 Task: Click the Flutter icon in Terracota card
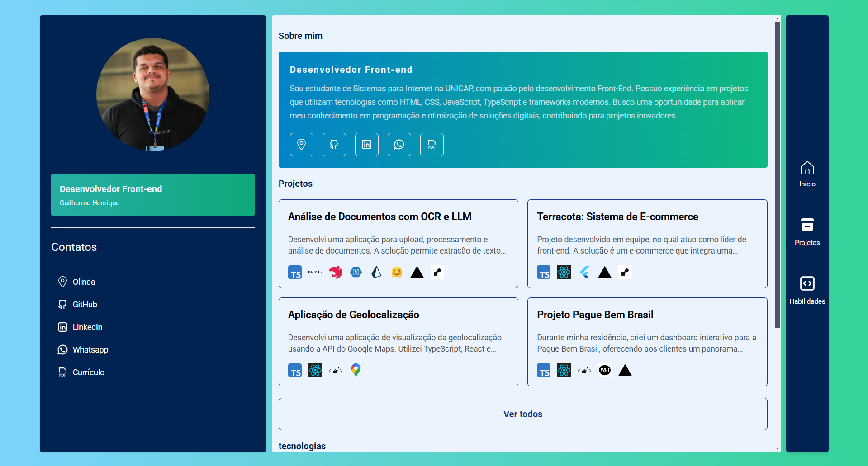584,272
